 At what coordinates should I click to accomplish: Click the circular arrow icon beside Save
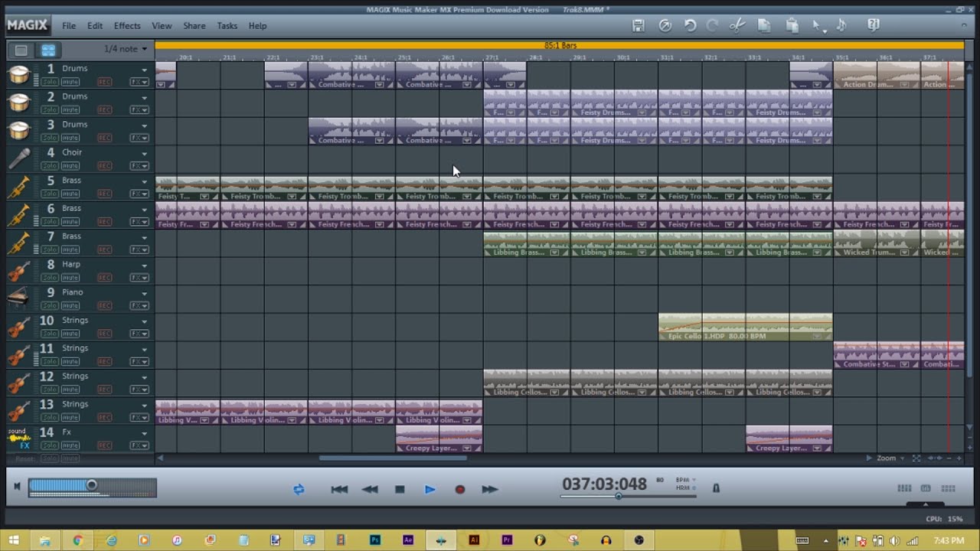pos(665,25)
